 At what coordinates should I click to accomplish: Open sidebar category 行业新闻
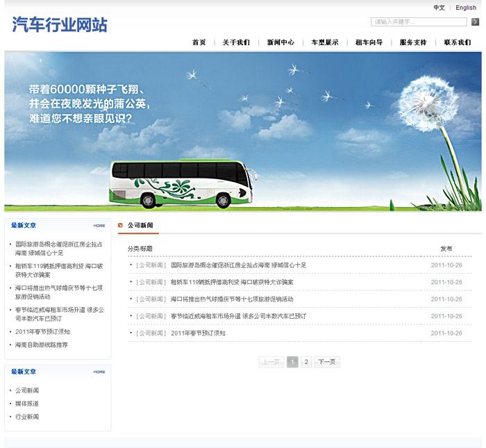click(27, 417)
